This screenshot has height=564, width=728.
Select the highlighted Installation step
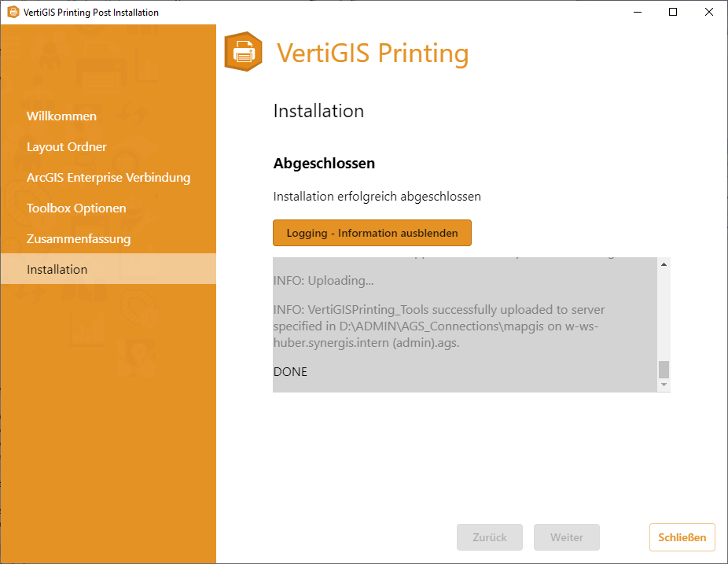(x=57, y=269)
